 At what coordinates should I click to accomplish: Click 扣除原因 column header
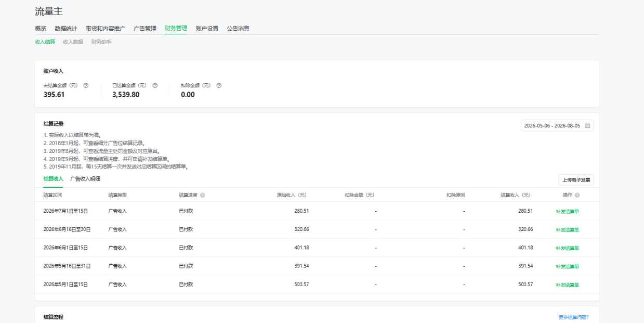(x=455, y=195)
